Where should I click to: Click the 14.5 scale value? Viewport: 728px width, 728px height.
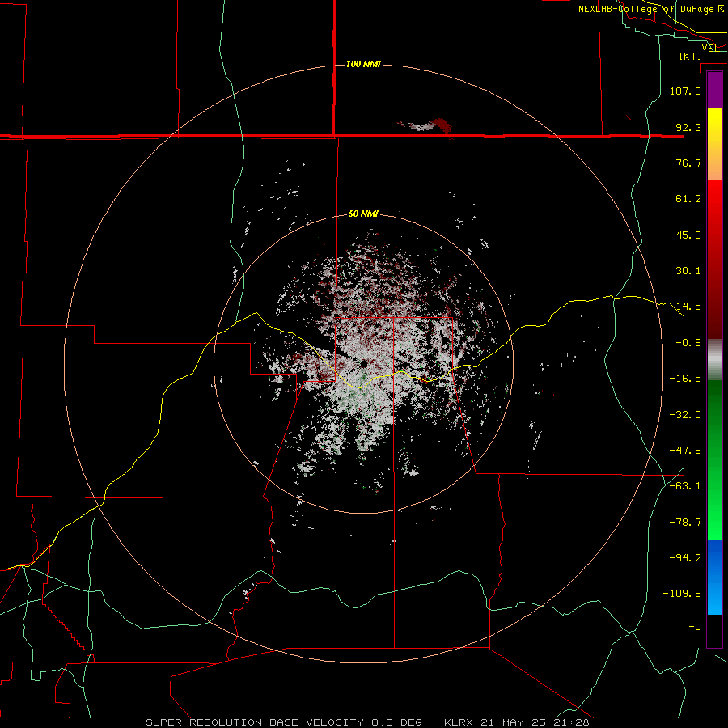(x=688, y=307)
